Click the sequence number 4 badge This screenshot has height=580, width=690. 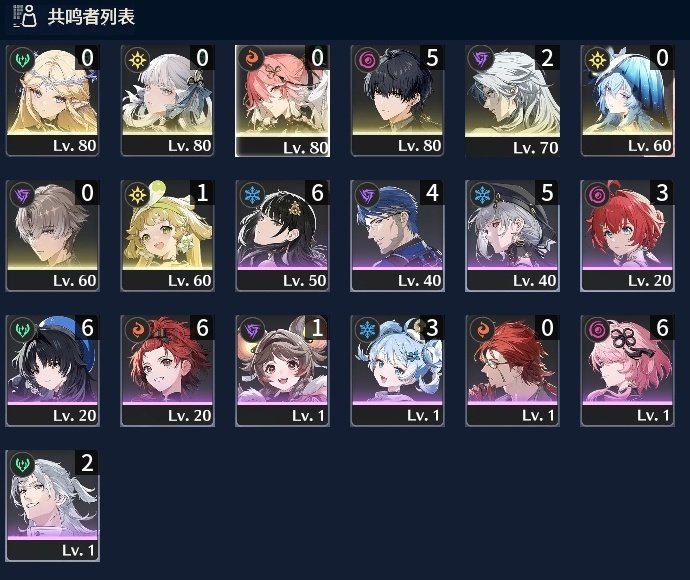click(x=432, y=193)
